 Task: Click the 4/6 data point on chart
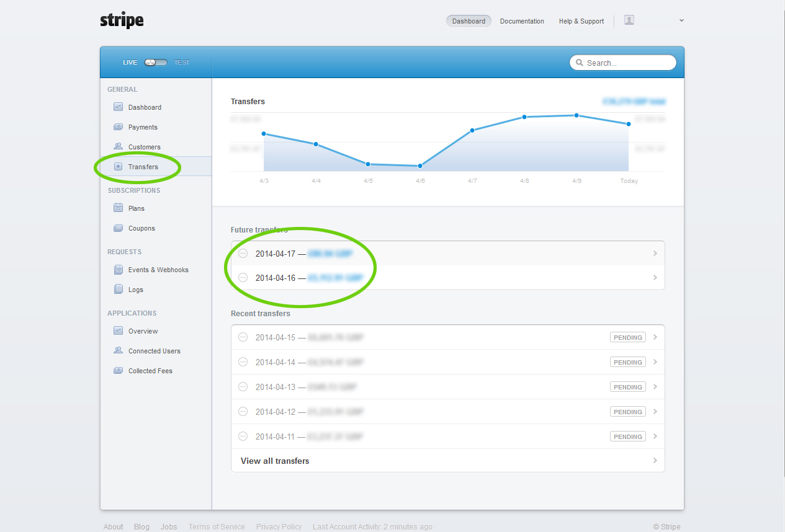420,166
